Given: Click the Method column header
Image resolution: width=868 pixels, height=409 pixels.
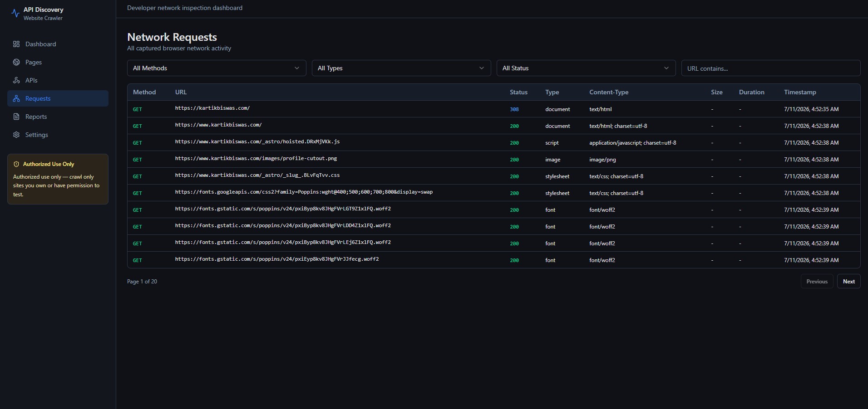Looking at the screenshot, I should [x=144, y=92].
